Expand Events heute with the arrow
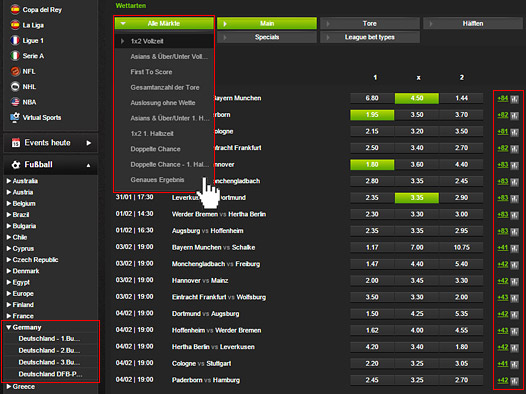 (89, 143)
